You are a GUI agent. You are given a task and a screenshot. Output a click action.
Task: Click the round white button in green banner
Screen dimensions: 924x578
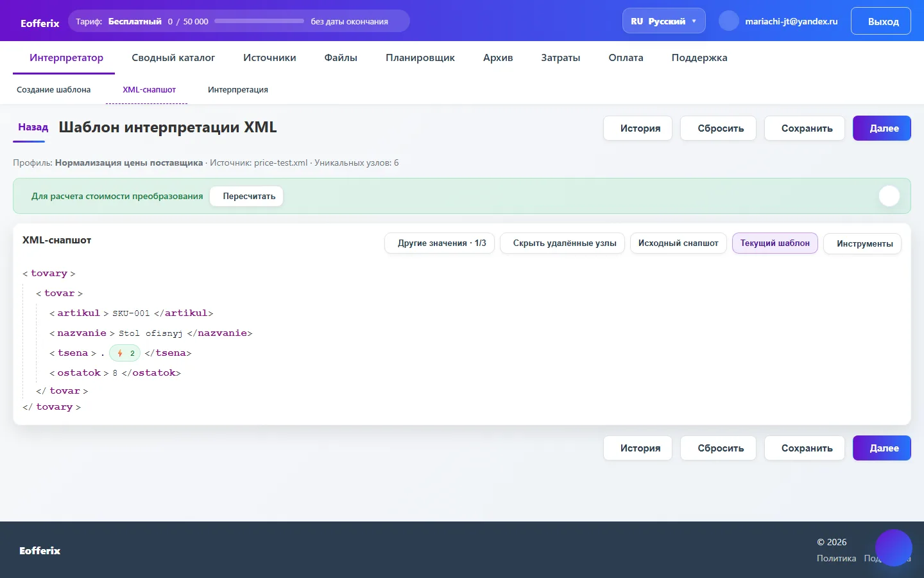[x=889, y=196]
